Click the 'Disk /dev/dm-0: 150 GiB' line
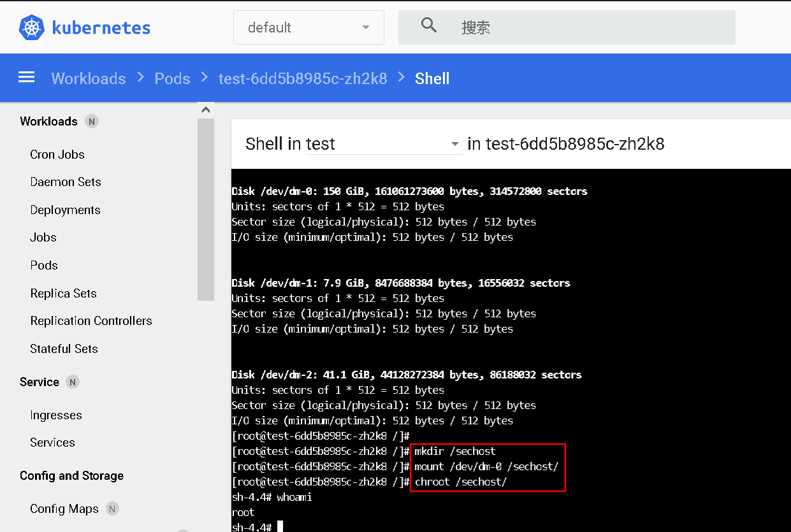791x532 pixels. pos(409,191)
